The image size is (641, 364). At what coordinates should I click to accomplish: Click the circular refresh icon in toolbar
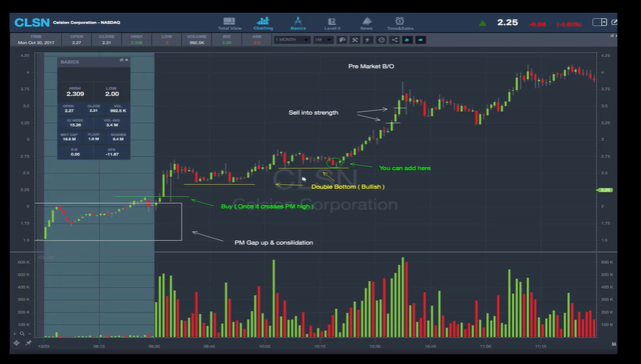pos(381,39)
